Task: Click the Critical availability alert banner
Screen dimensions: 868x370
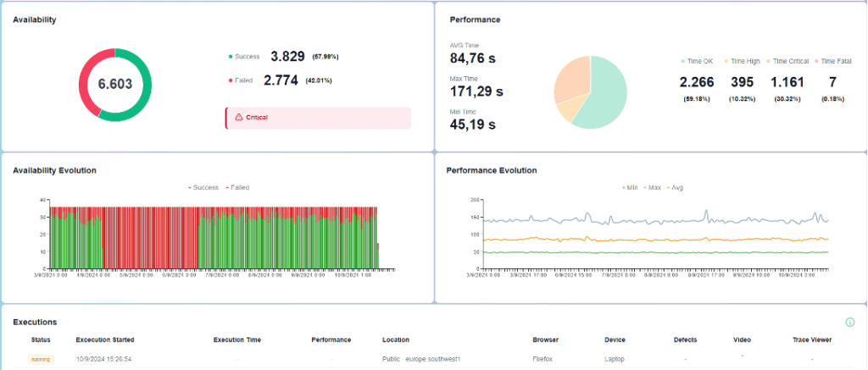Action: (x=318, y=118)
